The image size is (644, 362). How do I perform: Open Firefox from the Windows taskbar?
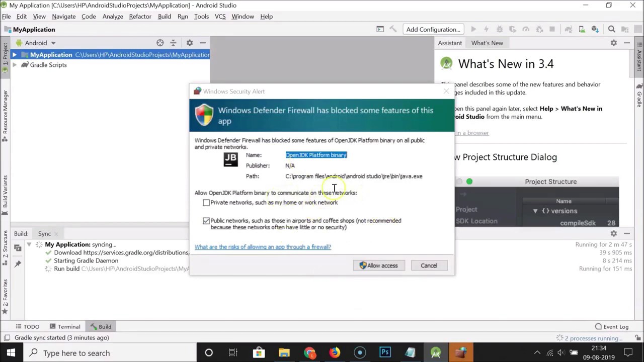[335, 352]
